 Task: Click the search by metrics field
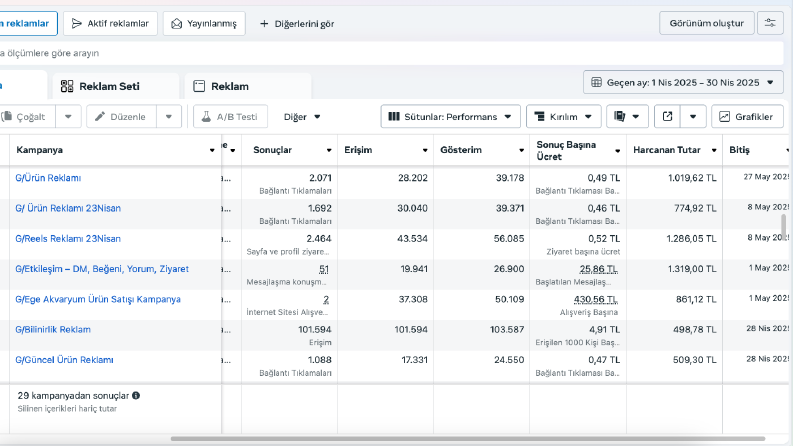point(391,53)
